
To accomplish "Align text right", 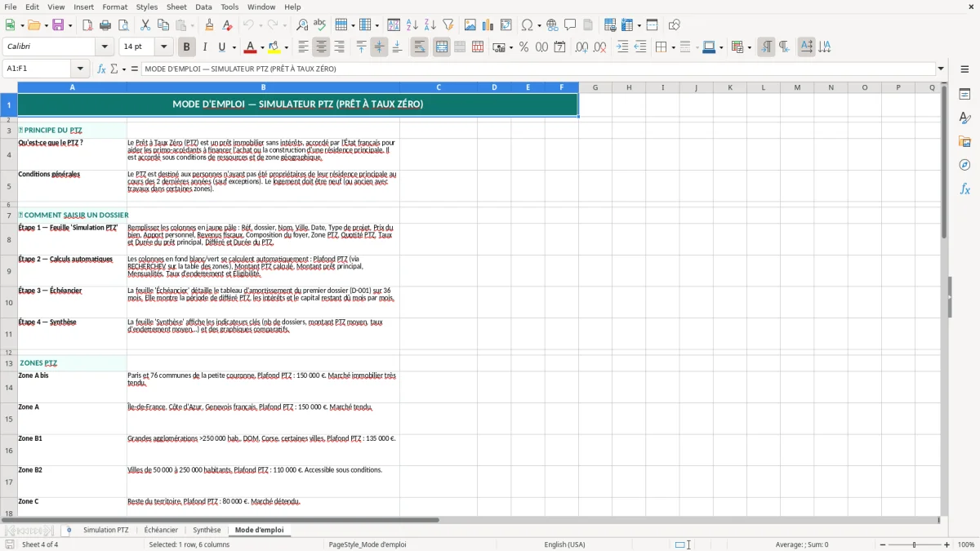I will [x=339, y=47].
